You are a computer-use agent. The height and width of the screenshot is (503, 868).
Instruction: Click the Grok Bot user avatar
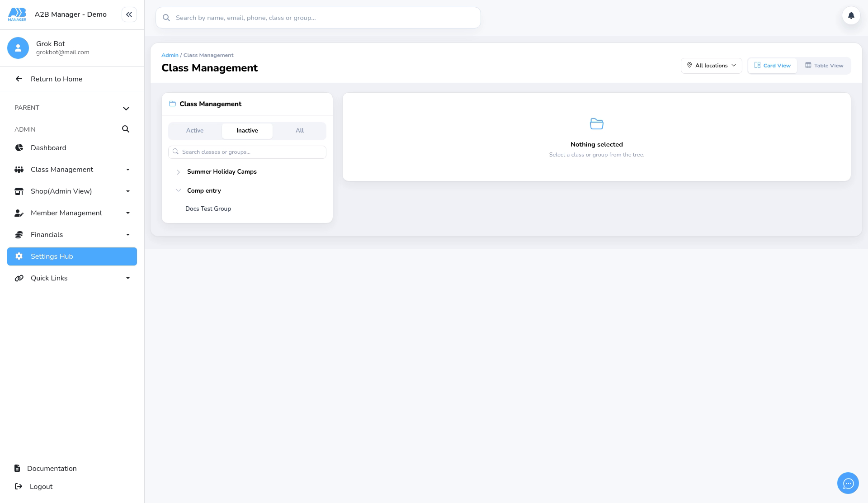[18, 48]
